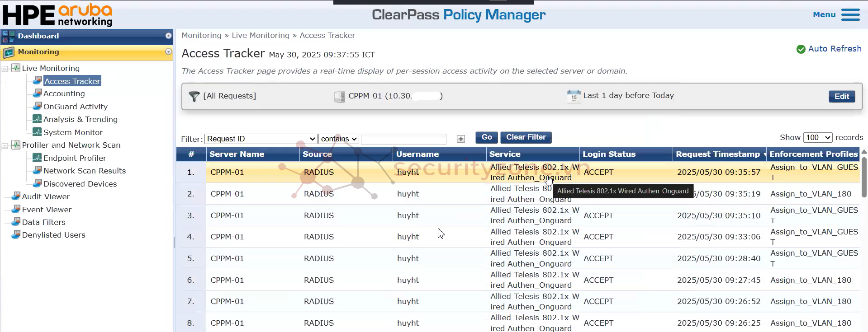This screenshot has height=332, width=868.
Task: Click the Data Filters icon
Action: coord(16,222)
